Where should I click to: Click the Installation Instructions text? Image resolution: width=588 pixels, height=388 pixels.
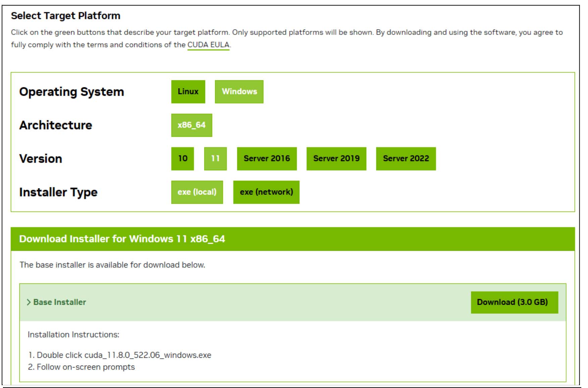73,335
